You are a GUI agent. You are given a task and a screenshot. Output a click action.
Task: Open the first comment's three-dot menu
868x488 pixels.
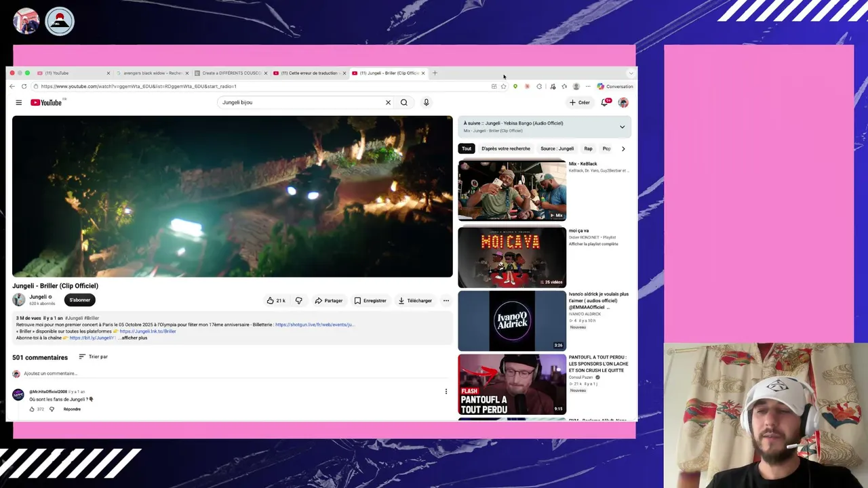pyautogui.click(x=446, y=391)
